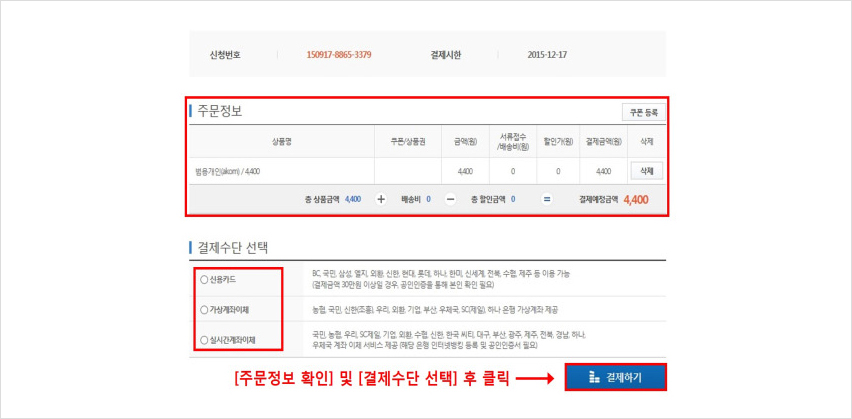852x419 pixels.
Task: Click the 배송비 label in totals row
Action: coord(411,199)
